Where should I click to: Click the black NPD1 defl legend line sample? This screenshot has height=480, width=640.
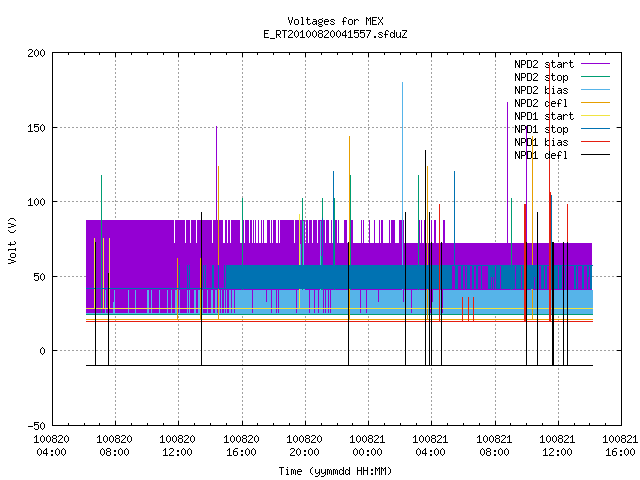[595, 155]
